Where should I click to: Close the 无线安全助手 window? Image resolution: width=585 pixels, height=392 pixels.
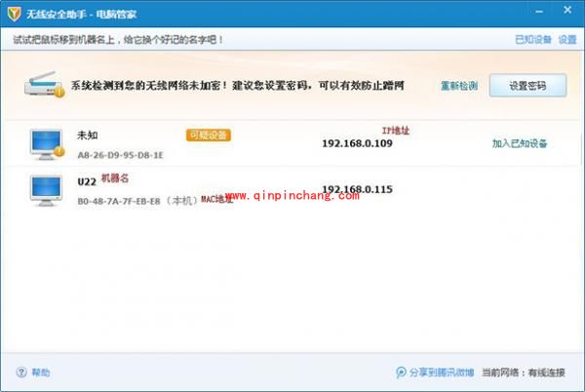pos(567,10)
